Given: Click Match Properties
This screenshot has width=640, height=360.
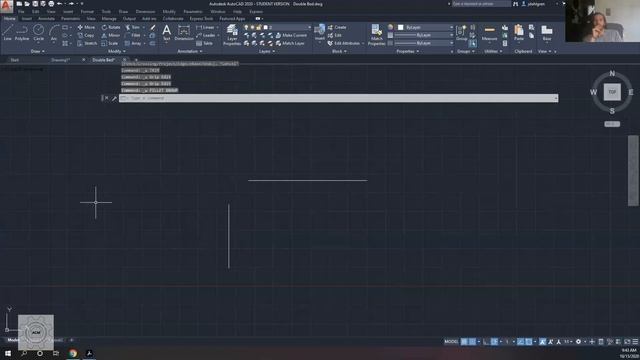Looking at the screenshot, I should point(376,34).
